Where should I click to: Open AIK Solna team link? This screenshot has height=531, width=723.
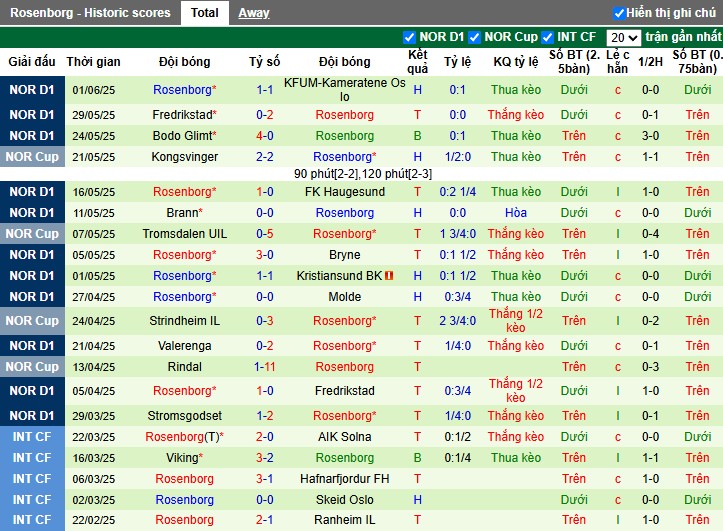click(344, 437)
